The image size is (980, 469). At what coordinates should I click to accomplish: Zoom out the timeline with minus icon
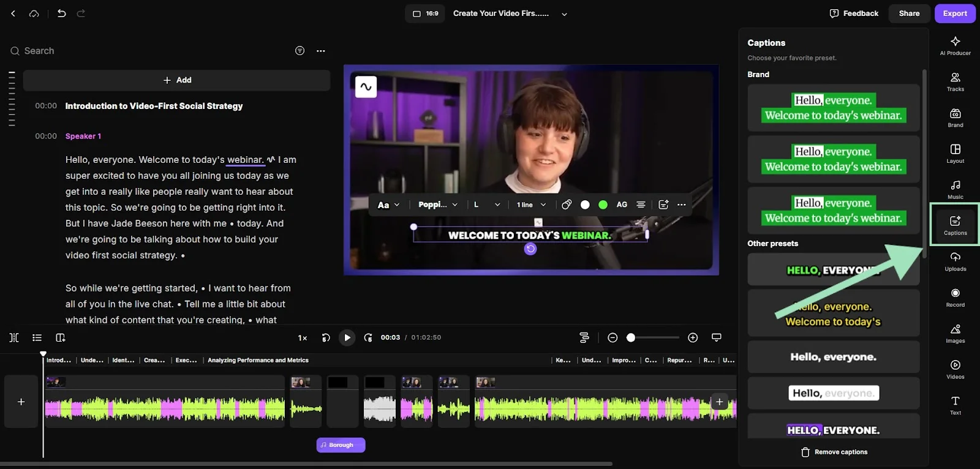[612, 337]
